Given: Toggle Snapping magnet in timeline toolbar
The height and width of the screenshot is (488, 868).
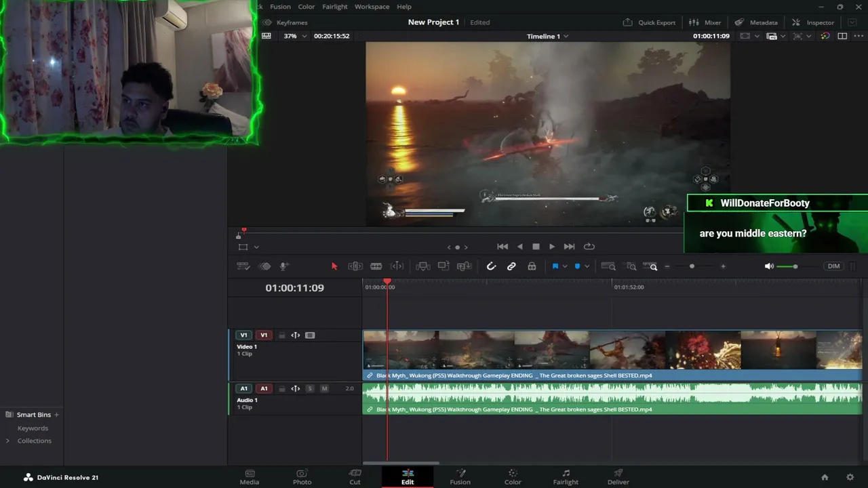Looking at the screenshot, I should coord(491,266).
